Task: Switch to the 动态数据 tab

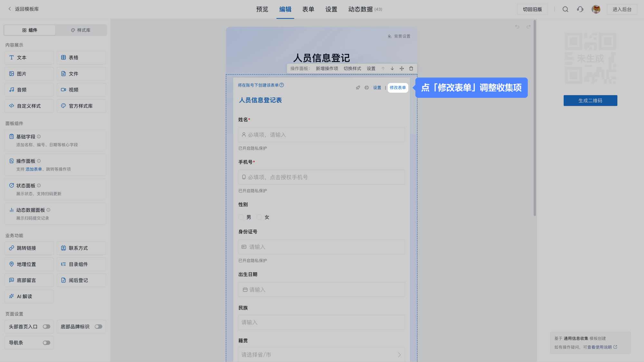Action: [365, 9]
